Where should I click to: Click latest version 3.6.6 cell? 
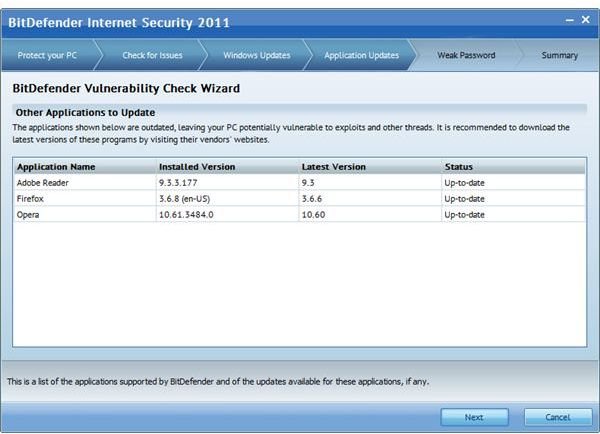pos(312,199)
